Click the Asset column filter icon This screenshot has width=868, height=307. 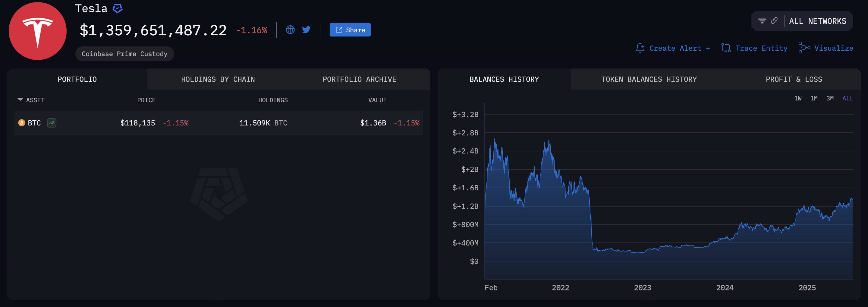pyautogui.click(x=20, y=100)
